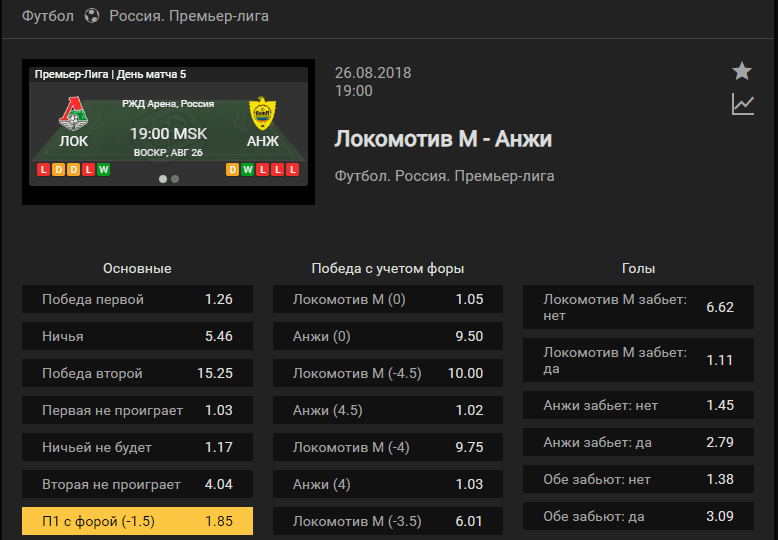Select Локомотив М забьет: да 1.11
Viewport: 778px width, 540px height.
click(639, 360)
